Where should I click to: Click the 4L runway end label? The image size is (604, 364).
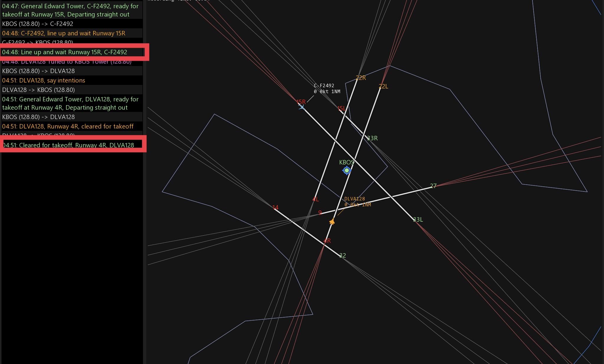[x=316, y=200]
